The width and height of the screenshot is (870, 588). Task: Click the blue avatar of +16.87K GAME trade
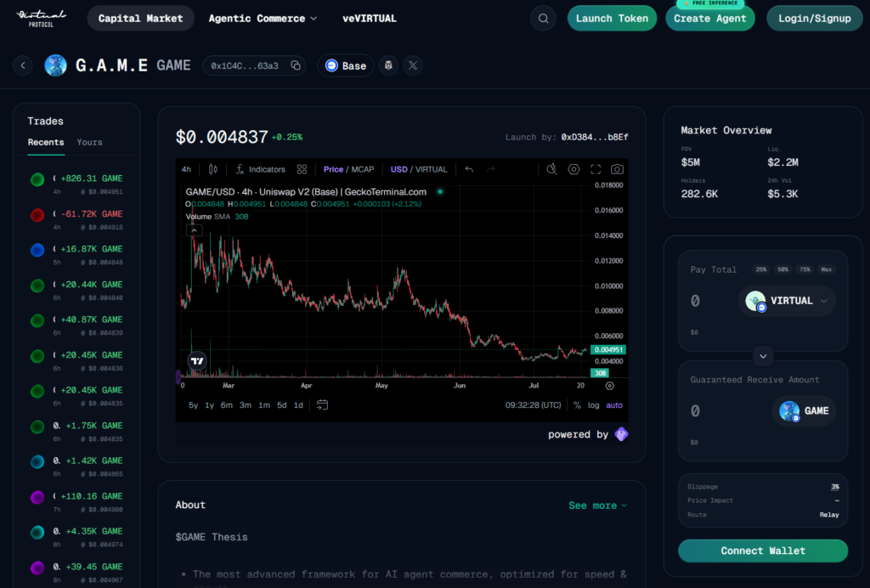click(37, 250)
